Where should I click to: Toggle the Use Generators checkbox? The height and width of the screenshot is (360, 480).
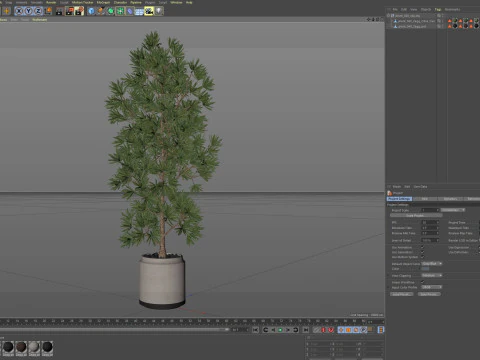(422, 252)
